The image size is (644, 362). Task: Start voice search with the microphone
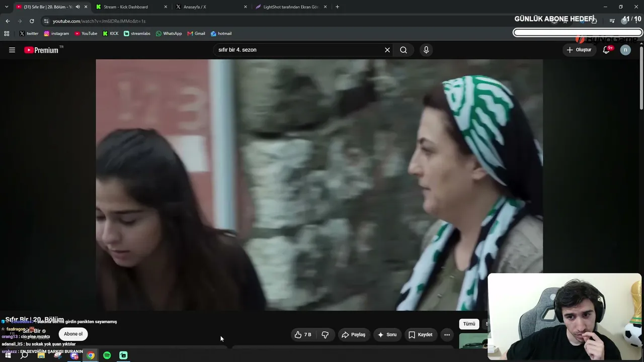426,50
